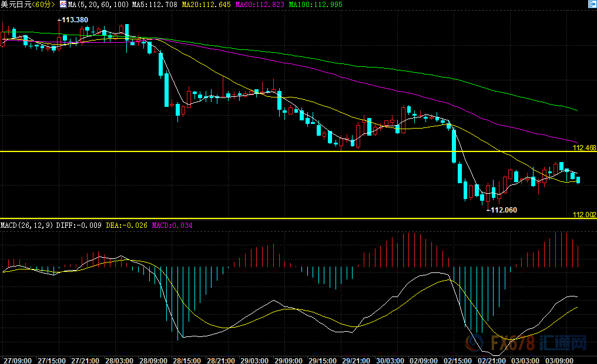This screenshot has height=364, width=597.
Task: Select the 112.002 horizontal line label
Action: (584, 215)
